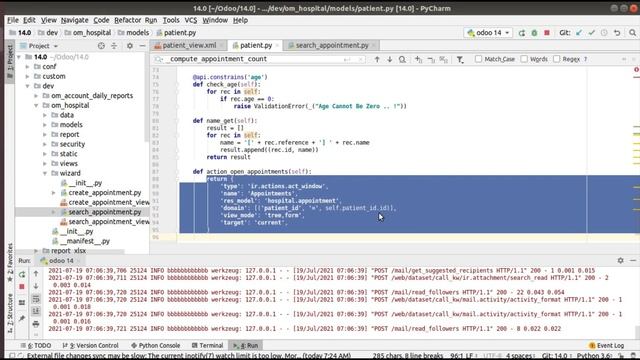Click the Debug bug icon in toolbar

534,33
